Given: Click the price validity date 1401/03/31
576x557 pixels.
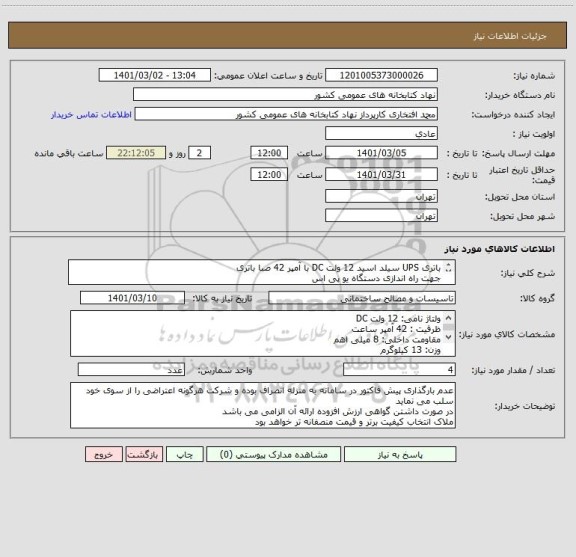Looking at the screenshot, I should pos(381,175).
